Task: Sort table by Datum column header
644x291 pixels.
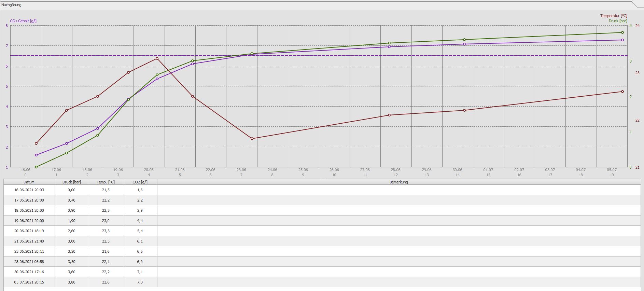Action: pyautogui.click(x=29, y=182)
